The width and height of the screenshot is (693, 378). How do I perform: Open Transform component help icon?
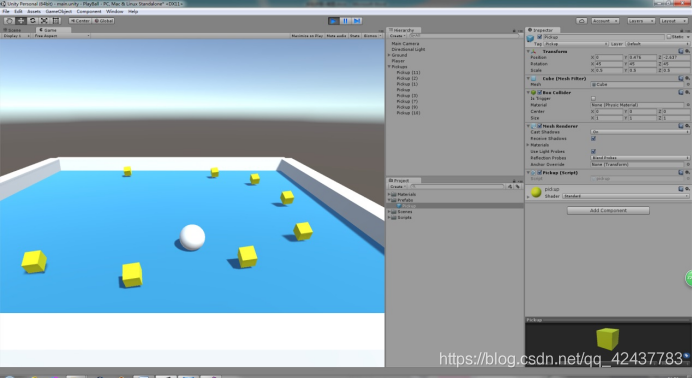[681, 52]
